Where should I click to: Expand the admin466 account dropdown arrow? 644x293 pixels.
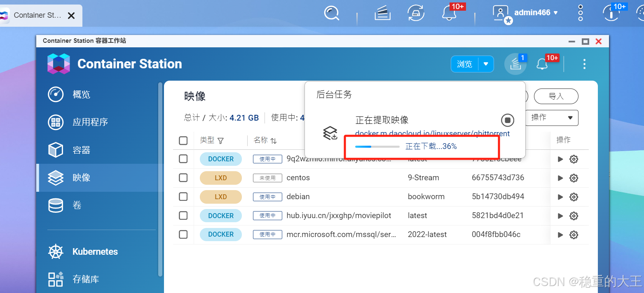(x=555, y=13)
